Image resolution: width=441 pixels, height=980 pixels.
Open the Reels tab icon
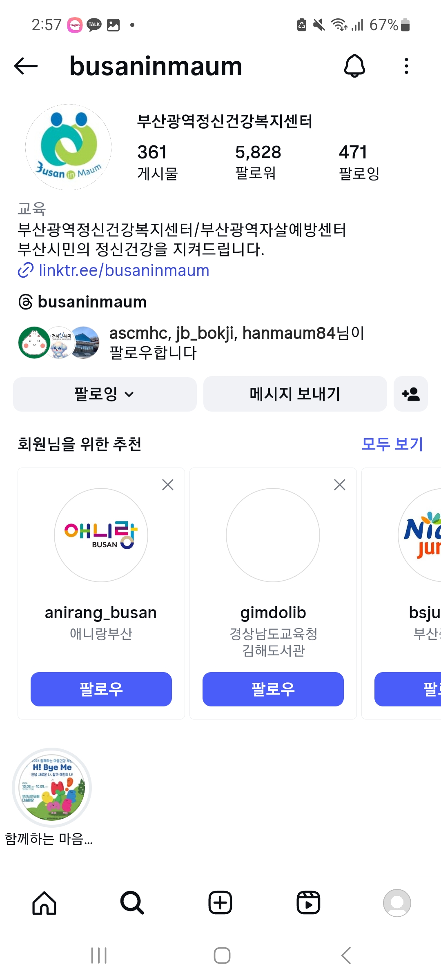[x=308, y=903]
